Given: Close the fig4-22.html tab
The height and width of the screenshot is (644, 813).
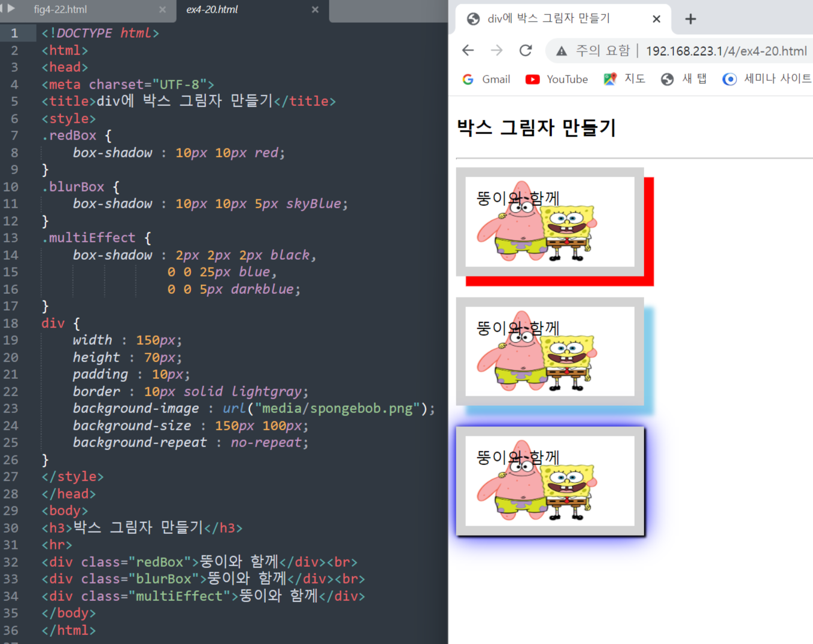Looking at the screenshot, I should pyautogui.click(x=162, y=10).
